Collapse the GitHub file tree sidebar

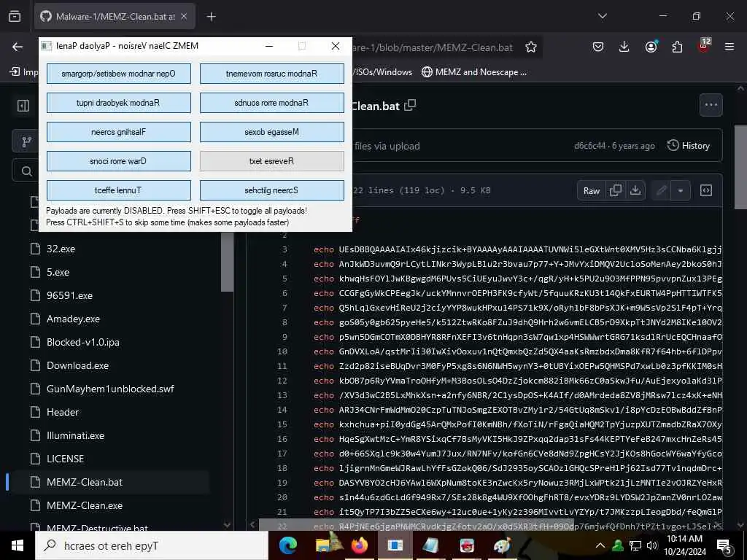pyautogui.click(x=23, y=105)
